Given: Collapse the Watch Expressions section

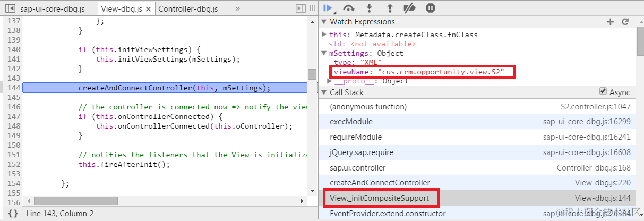Looking at the screenshot, I should [x=324, y=22].
